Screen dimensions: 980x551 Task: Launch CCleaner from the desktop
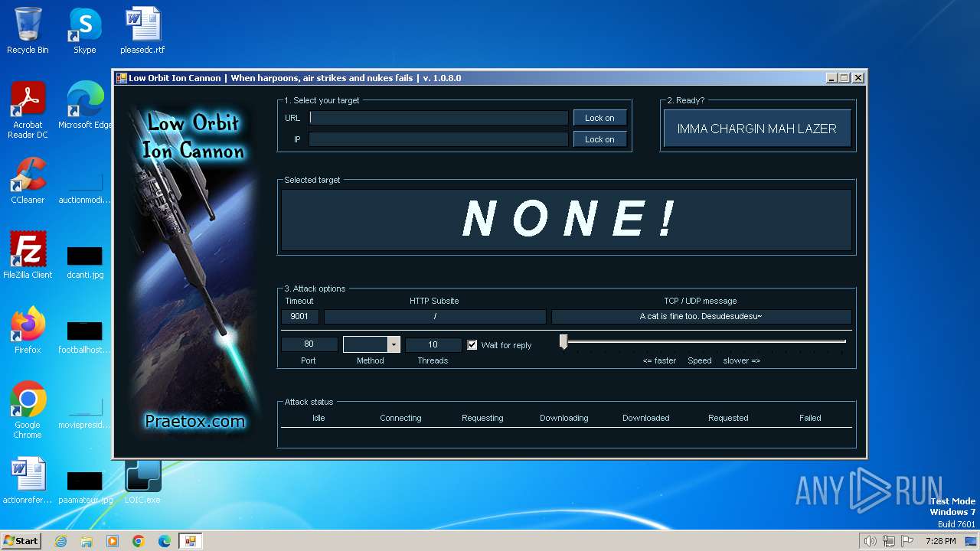coord(28,181)
